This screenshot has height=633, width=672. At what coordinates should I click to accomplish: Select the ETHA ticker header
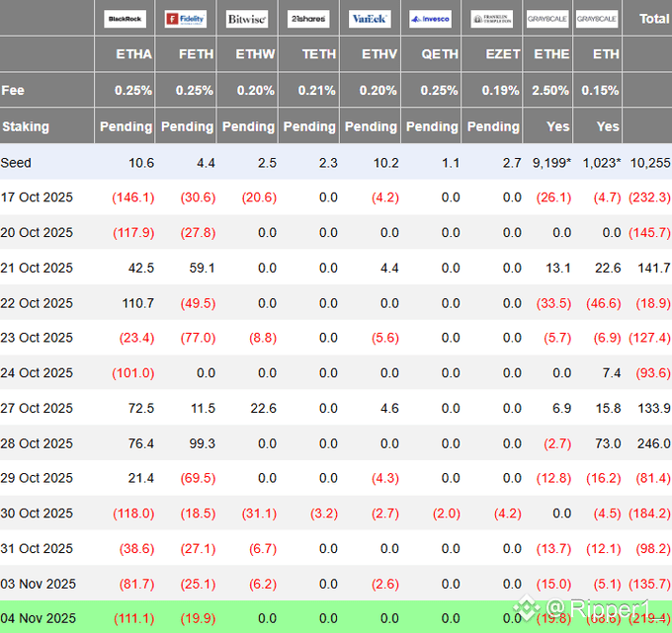pyautogui.click(x=133, y=54)
